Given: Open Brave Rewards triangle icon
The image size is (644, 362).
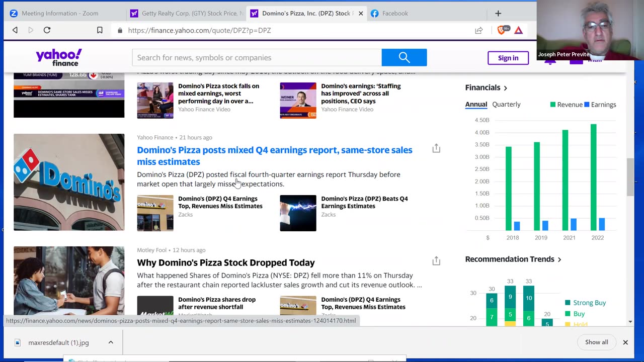Looking at the screenshot, I should 519,30.
